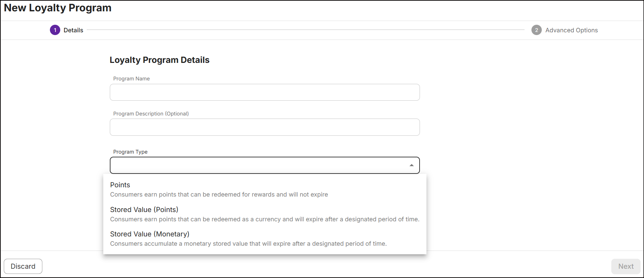This screenshot has height=278, width=644.
Task: Focus the Program Name text field
Action: pos(265,92)
